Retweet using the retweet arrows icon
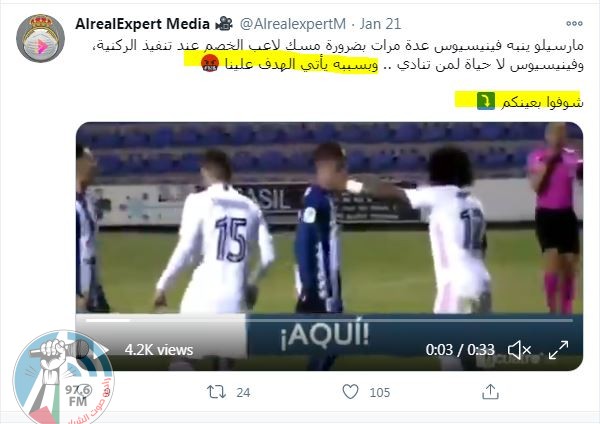The height and width of the screenshot is (424, 600). (x=216, y=392)
